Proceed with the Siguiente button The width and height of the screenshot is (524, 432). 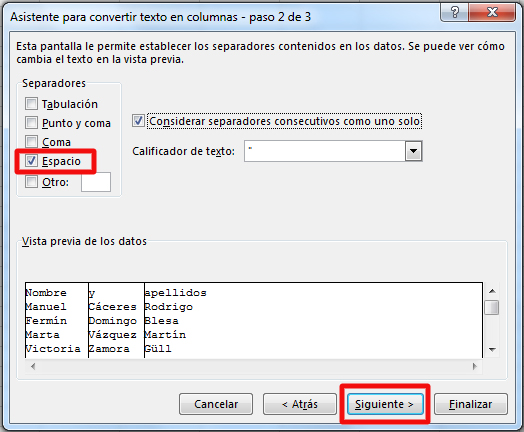[x=385, y=404]
